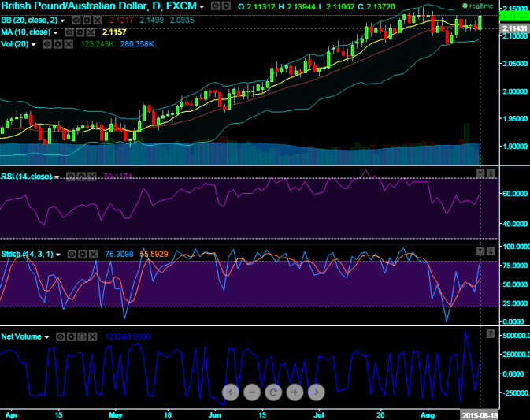This screenshot has width=530, height=420.
Task: Move the RSI pane down
Action: click(x=491, y=173)
